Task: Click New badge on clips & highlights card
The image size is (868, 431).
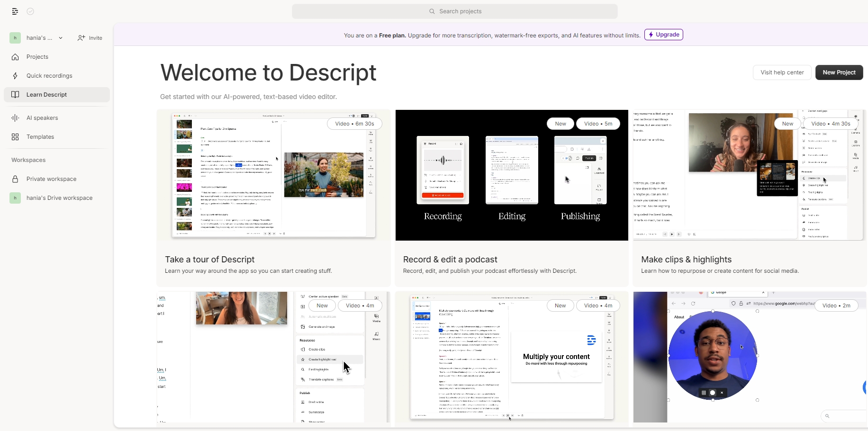Action: [x=787, y=124]
